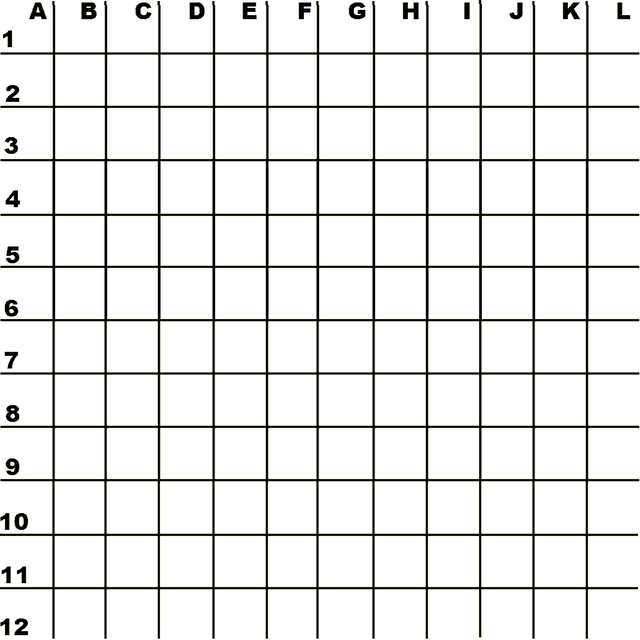Click row label number 5
Image resolution: width=640 pixels, height=640 pixels.
(x=13, y=255)
